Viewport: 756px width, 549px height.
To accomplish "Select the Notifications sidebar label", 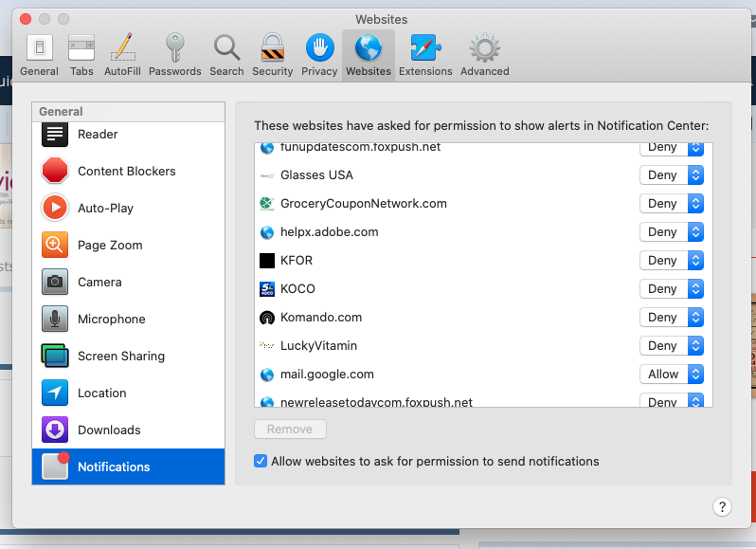I will [x=114, y=467].
